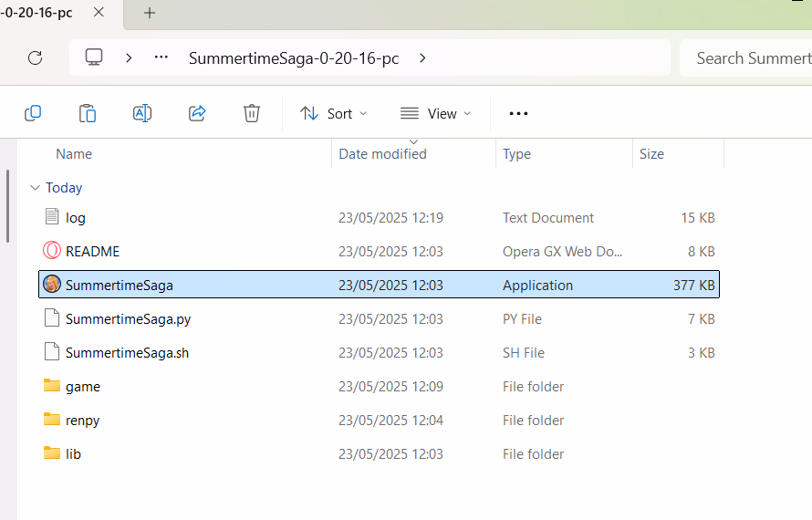Select the game folder
Image resolution: width=812 pixels, height=520 pixels.
point(83,387)
